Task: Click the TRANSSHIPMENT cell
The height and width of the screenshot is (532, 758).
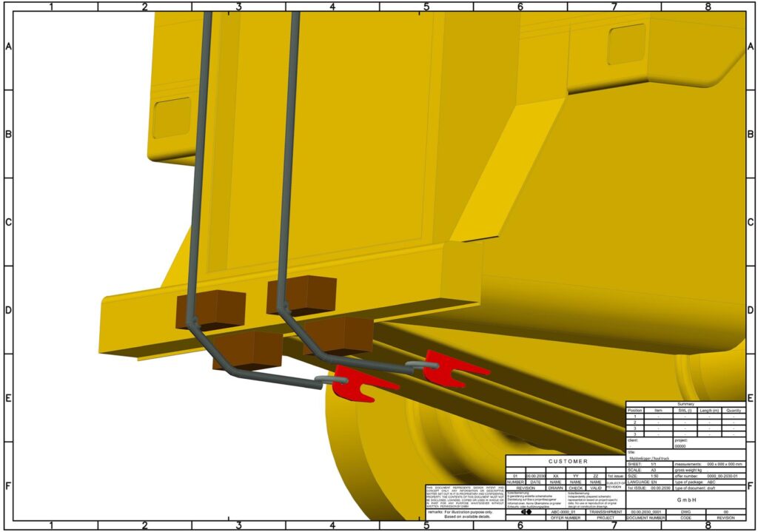Action: click(606, 512)
